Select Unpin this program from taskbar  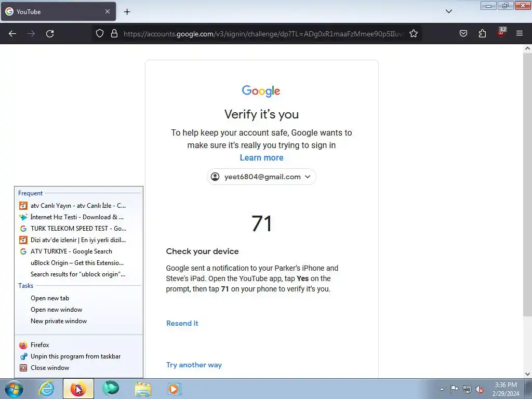pos(79,356)
